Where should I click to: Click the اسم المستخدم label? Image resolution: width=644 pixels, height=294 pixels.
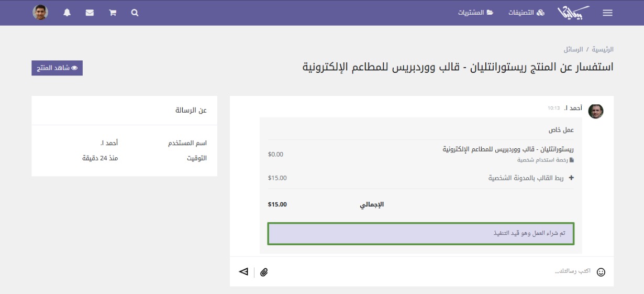point(187,143)
